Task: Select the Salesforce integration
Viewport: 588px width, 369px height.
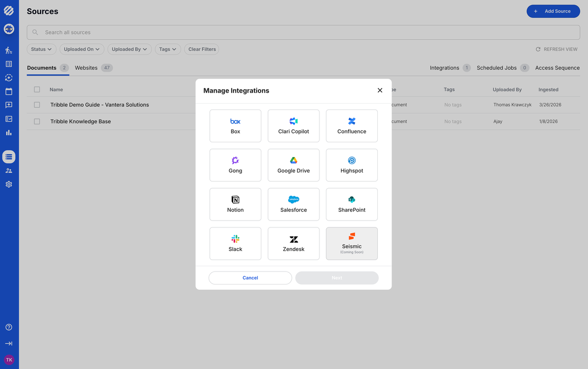Action: coord(294,204)
